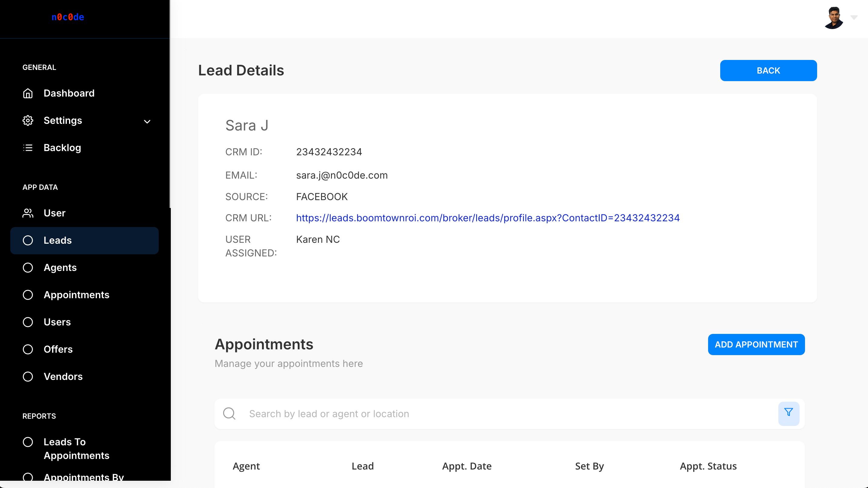Open the user avatar menu

pyautogui.click(x=833, y=18)
